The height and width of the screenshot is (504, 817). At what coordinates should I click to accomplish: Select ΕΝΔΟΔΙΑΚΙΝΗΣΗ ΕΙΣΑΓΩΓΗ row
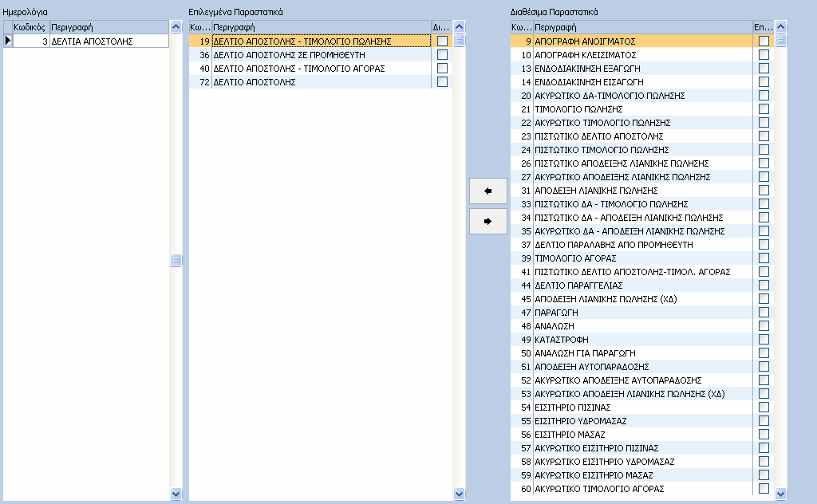[x=642, y=81]
